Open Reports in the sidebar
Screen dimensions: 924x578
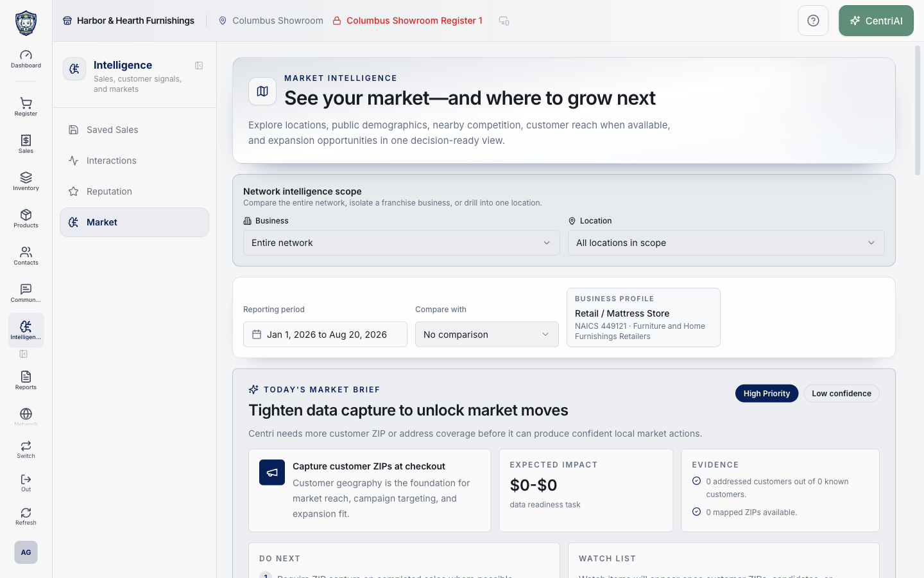26,380
